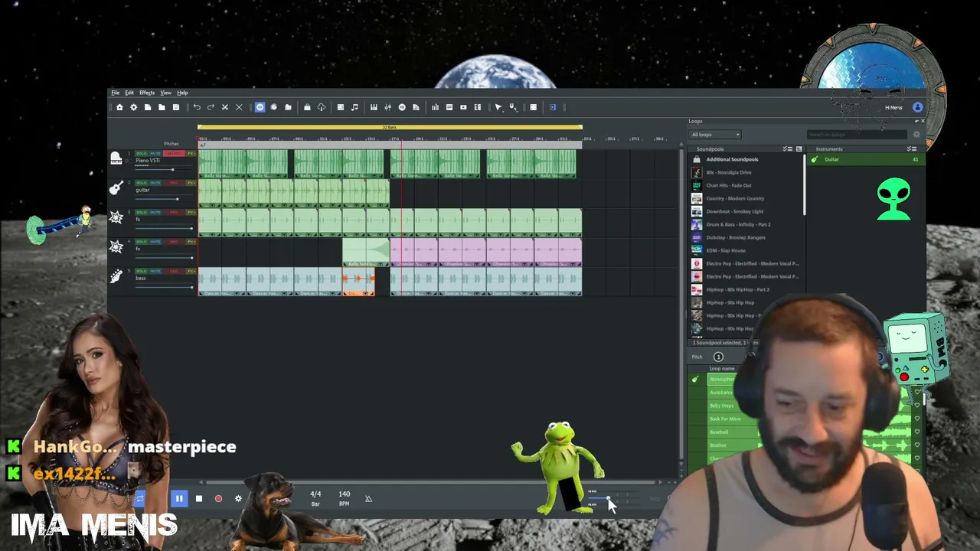Click the user account icon beside Hi Menis
The height and width of the screenshot is (551, 980).
point(918,107)
